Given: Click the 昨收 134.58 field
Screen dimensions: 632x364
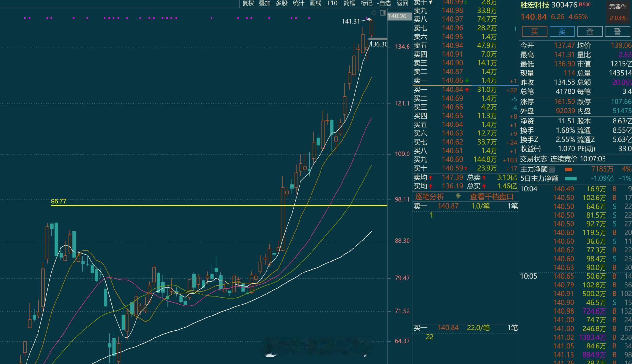Looking at the screenshot, I should [x=548, y=82].
